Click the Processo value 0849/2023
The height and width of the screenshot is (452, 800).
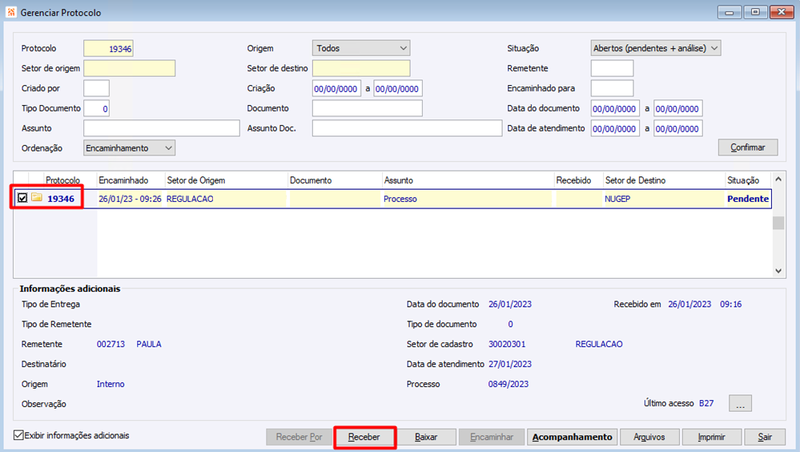[508, 384]
